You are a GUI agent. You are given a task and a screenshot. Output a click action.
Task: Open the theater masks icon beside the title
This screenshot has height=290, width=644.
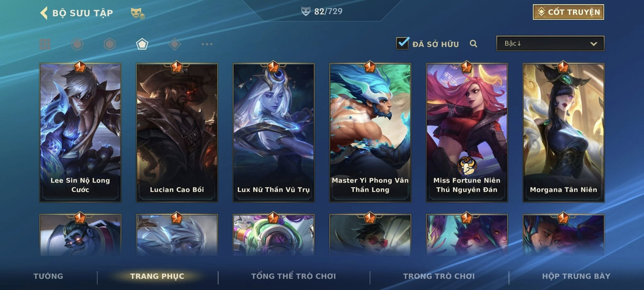[137, 14]
